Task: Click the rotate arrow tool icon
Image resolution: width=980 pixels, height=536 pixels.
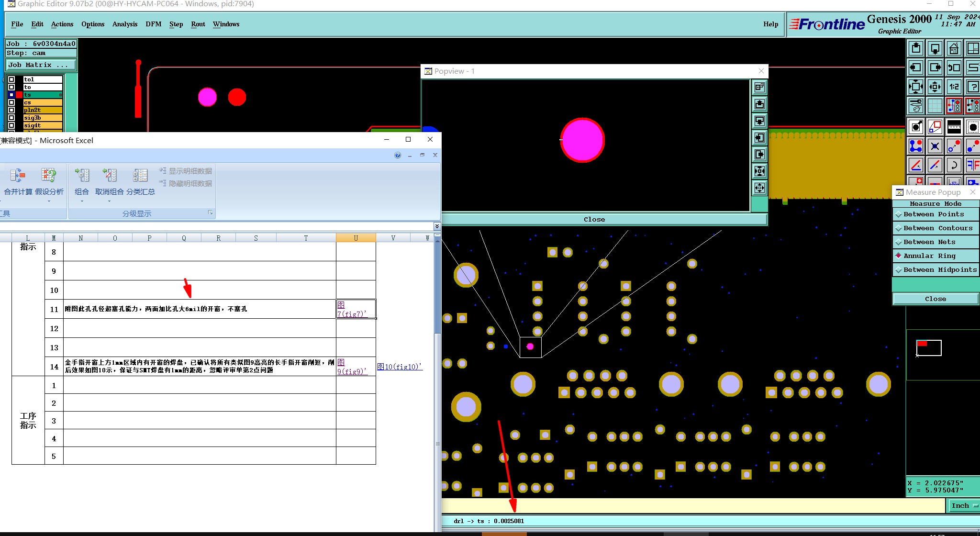Action: pos(954,165)
